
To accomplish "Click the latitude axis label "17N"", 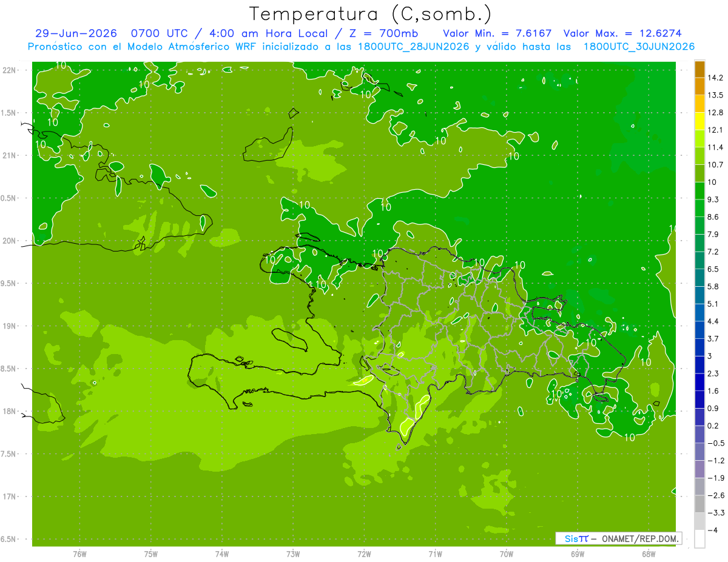I will (10, 497).
